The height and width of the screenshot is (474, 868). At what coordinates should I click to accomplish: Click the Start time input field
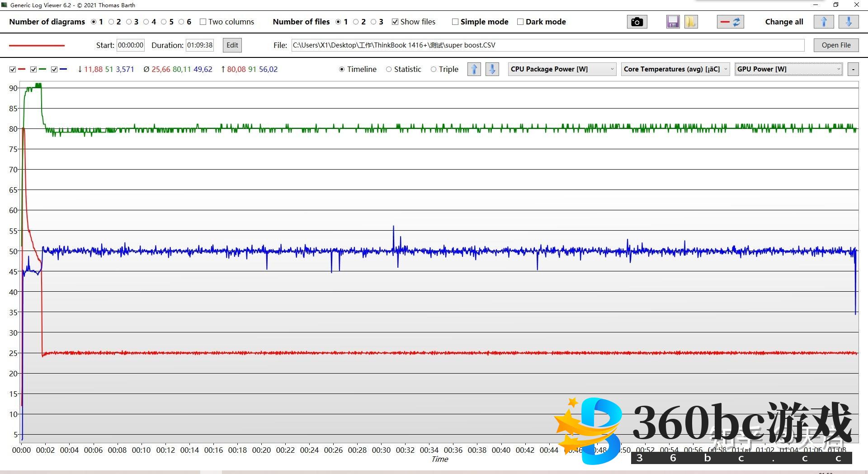coord(131,45)
